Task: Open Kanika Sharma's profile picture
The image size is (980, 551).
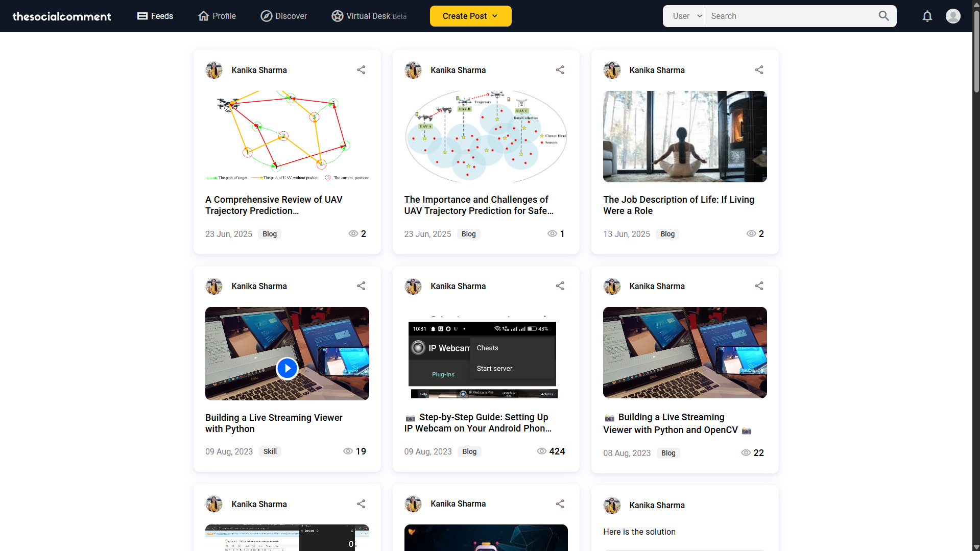Action: 213,70
